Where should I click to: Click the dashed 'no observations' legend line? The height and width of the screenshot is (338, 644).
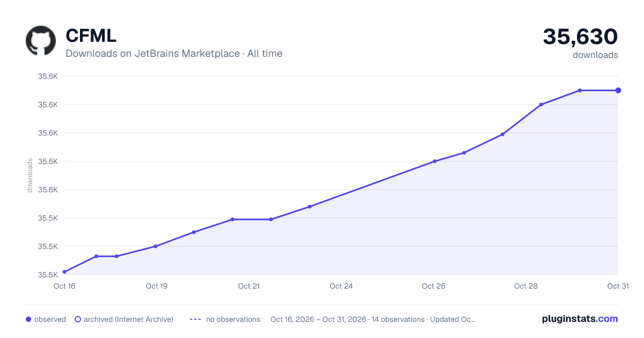(195, 319)
